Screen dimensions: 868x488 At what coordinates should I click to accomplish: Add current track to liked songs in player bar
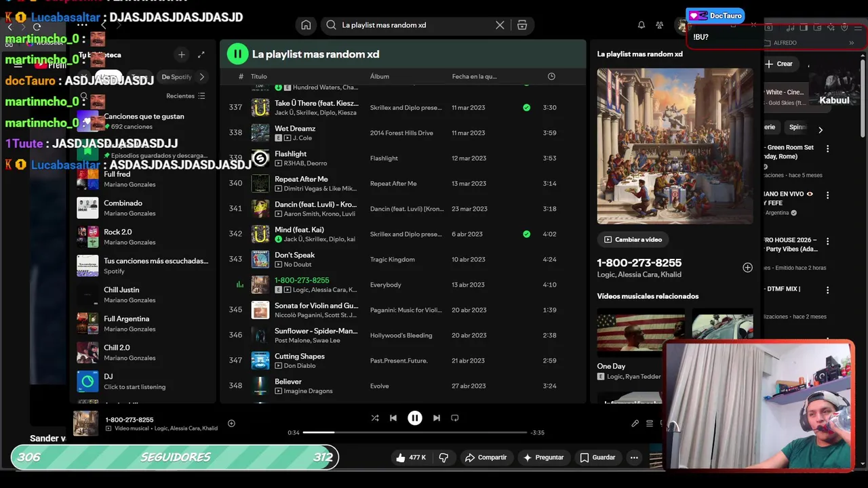coord(231,424)
